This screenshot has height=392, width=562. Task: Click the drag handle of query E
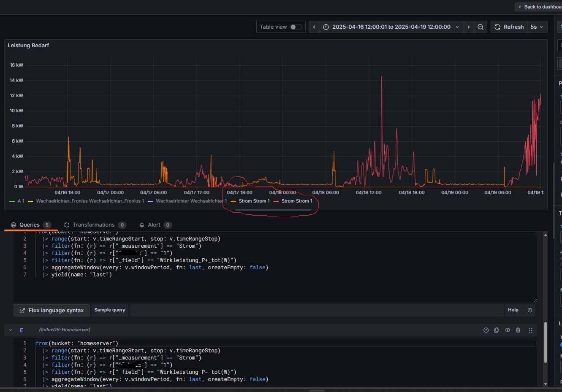[x=531, y=330]
